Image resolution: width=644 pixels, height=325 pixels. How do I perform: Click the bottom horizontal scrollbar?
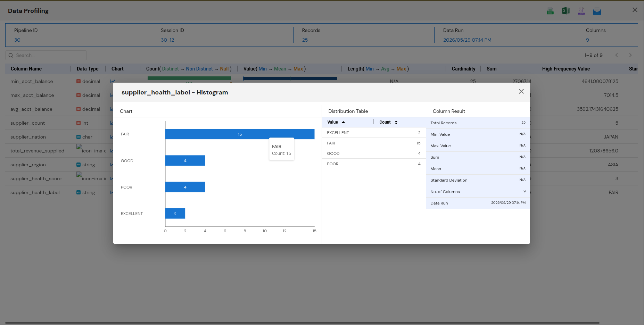click(x=302, y=323)
